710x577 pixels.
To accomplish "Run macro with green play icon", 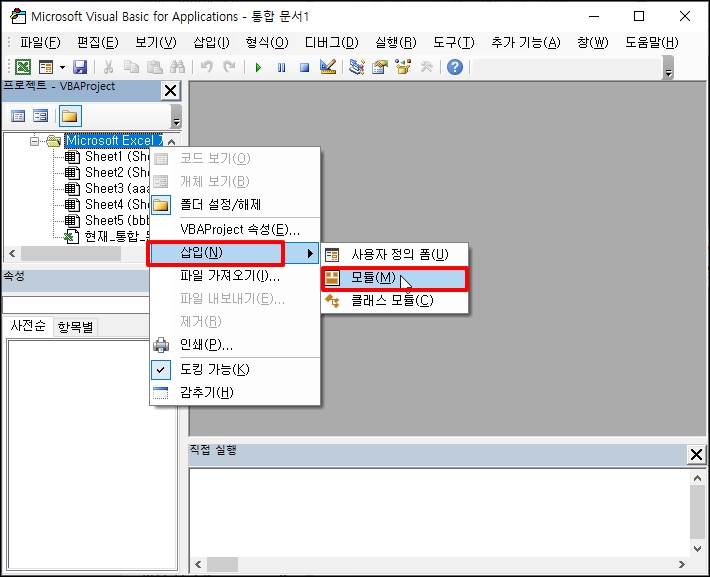I will tap(258, 67).
